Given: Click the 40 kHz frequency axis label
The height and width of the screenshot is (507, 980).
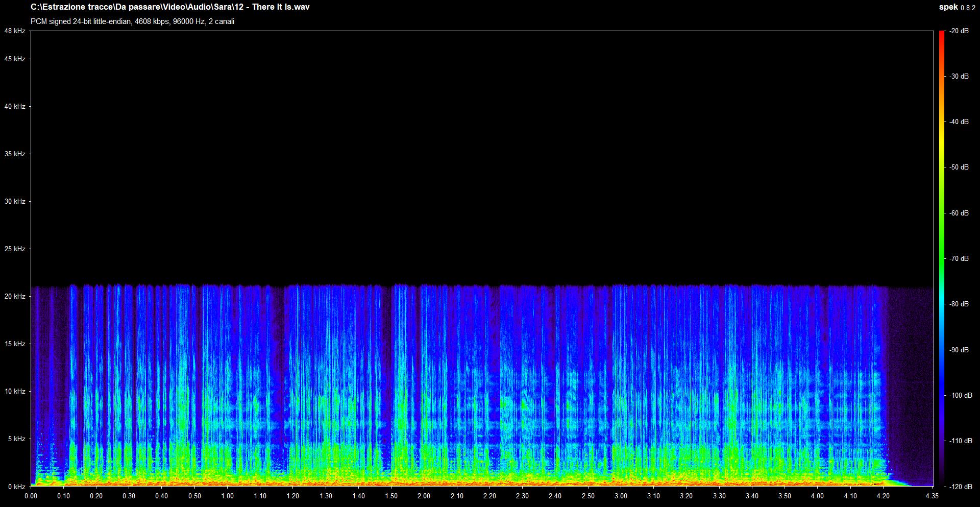Looking at the screenshot, I should click(x=15, y=107).
